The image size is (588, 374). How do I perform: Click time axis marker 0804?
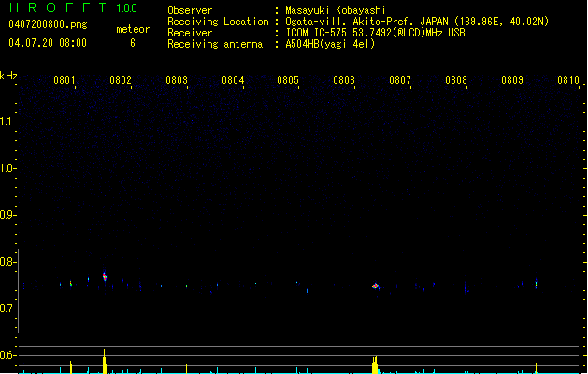[x=233, y=80]
